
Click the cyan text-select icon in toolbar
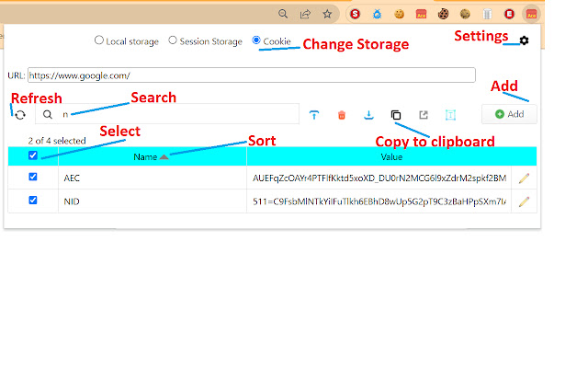pos(450,115)
